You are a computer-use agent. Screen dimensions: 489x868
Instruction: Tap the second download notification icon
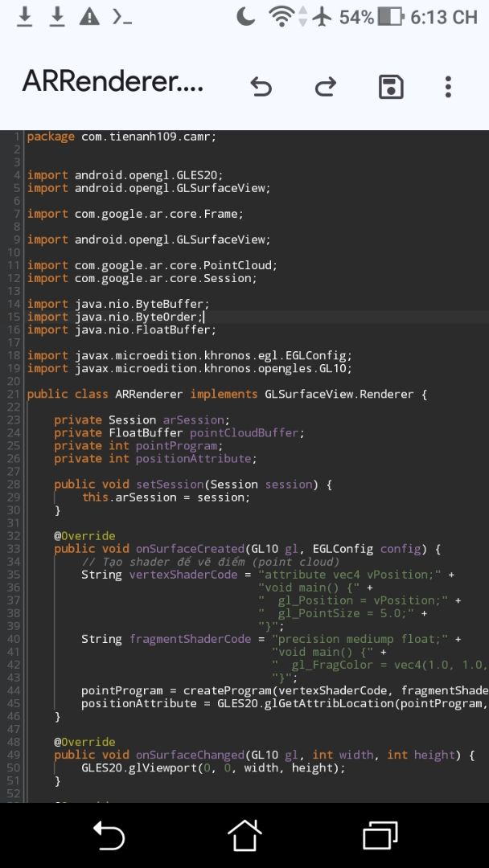(56, 17)
